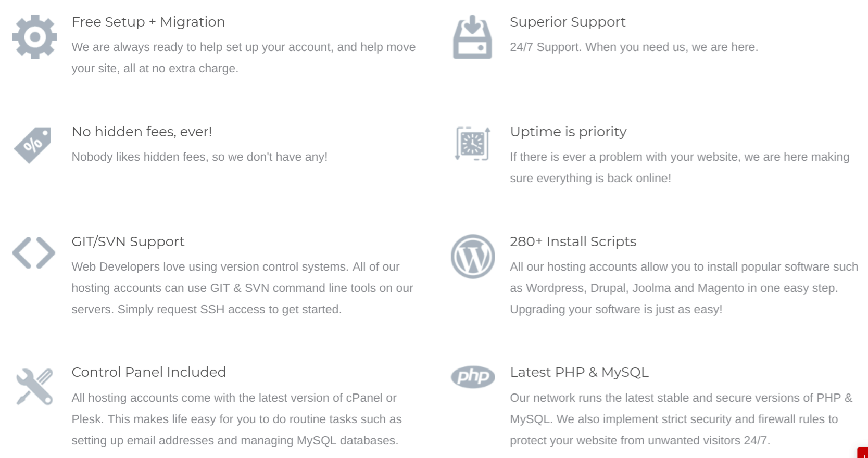
Task: Click the wrench and screwdriver tools icon
Action: coord(34,387)
